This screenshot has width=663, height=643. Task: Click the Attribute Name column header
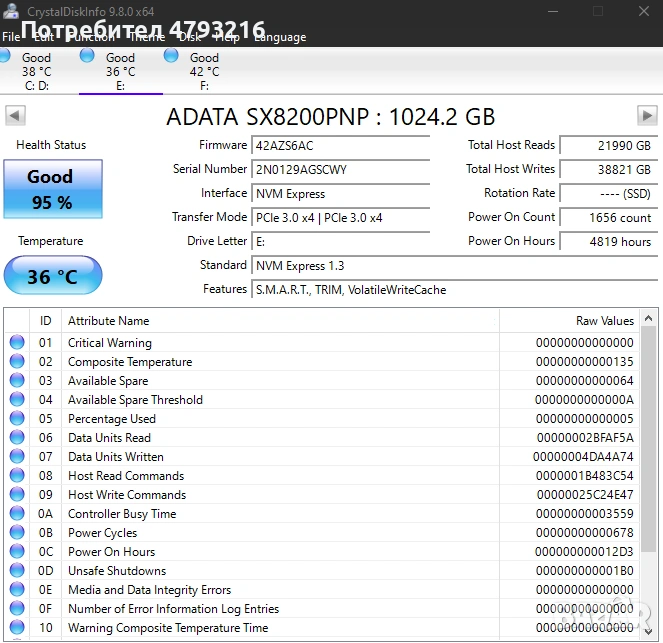click(x=108, y=321)
